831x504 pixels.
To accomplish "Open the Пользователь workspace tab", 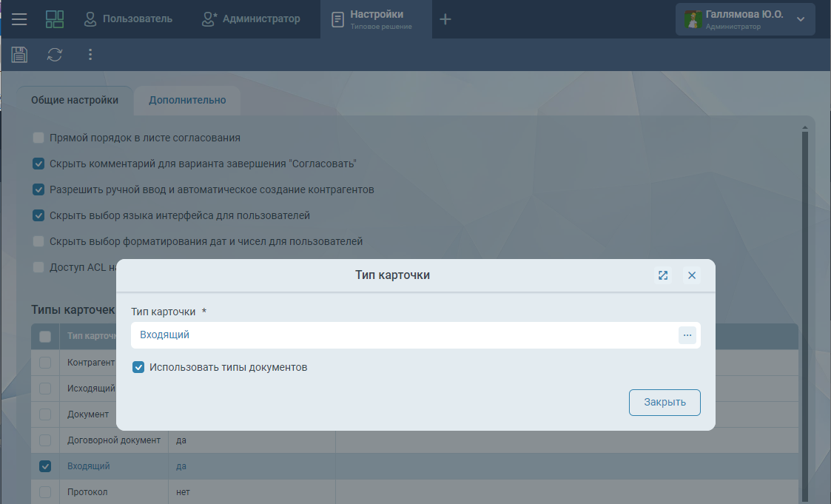I will click(x=128, y=19).
